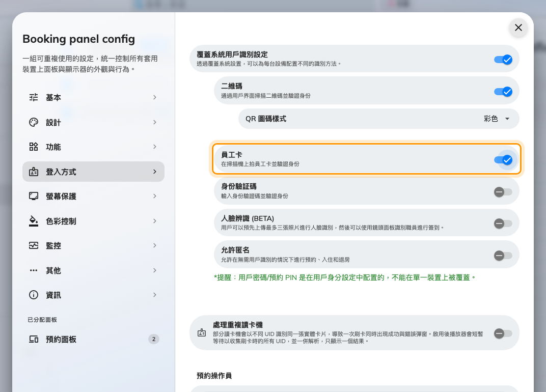Click the 人臉辨識 (BETA) title
Viewport: 546px width, 392px height.
pos(248,218)
